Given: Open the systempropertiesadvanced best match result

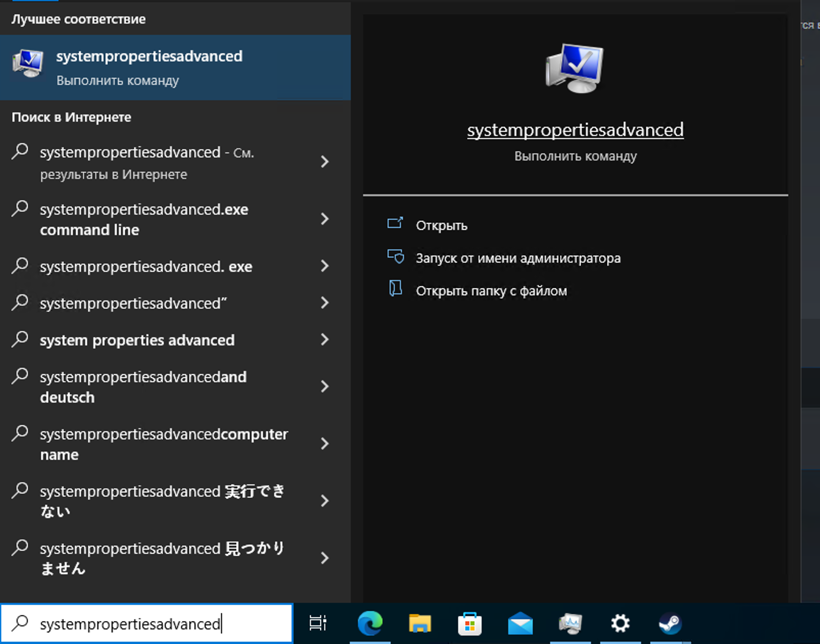Looking at the screenshot, I should click(x=175, y=67).
